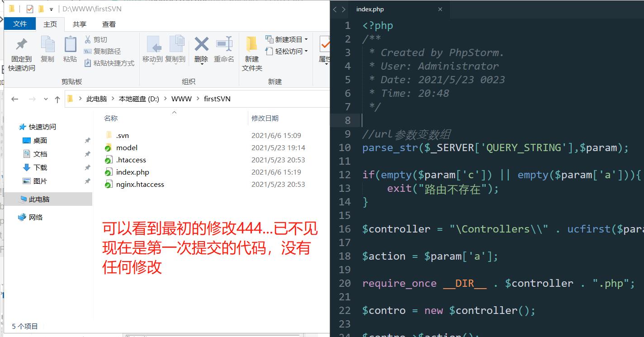Click Move to (移动到) ribbon icon
Screen dimensions: 644x337
coord(154,44)
